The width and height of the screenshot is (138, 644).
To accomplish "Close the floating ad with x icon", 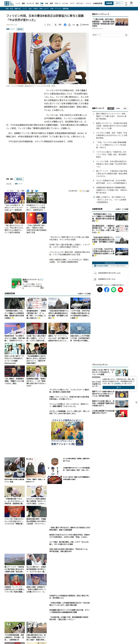I will (x=136, y=402).
